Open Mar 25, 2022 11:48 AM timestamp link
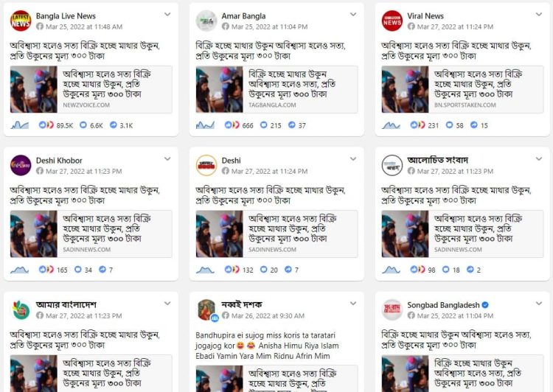 84,27
